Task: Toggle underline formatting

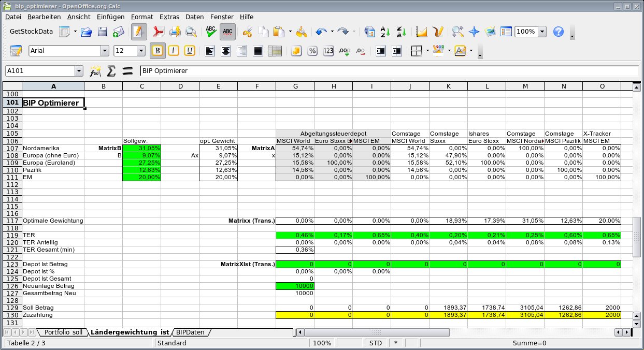Action: pos(190,51)
